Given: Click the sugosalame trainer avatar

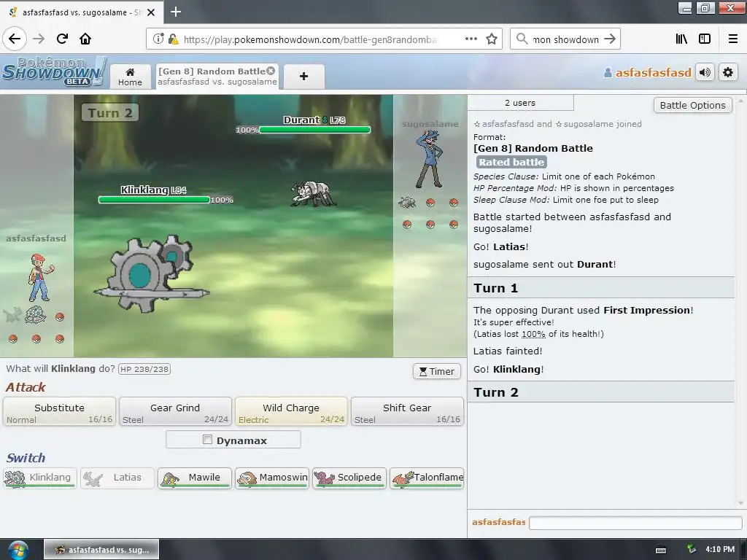Looking at the screenshot, I should [x=430, y=159].
